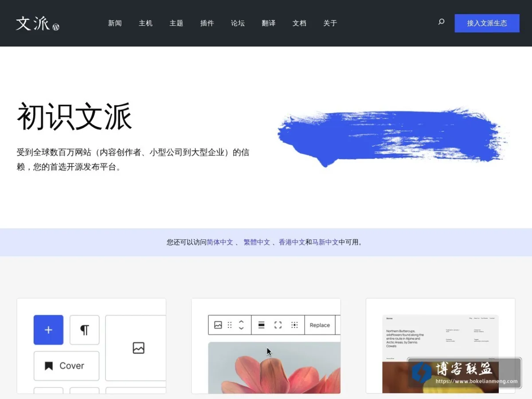Click the paragraph starting 受到全球数百万网站

coord(133,160)
